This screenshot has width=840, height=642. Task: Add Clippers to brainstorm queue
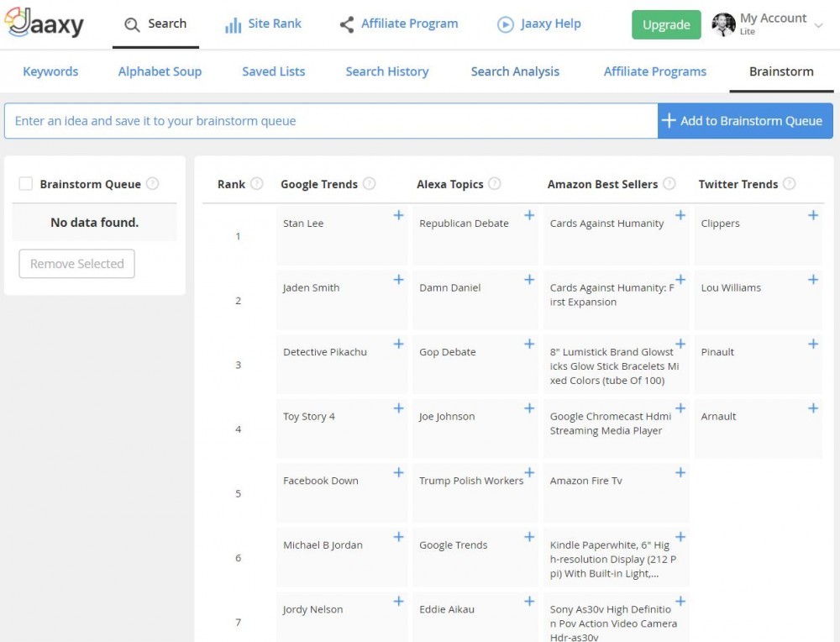tap(813, 215)
